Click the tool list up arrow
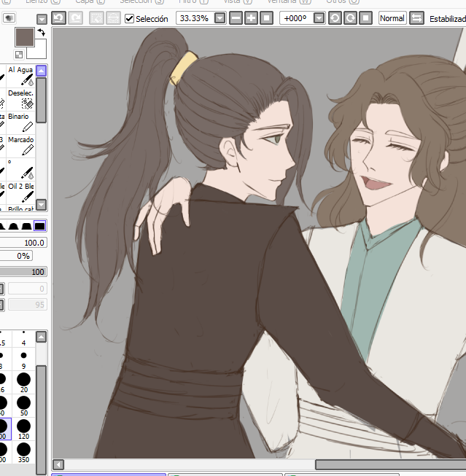466x476 pixels. point(42,71)
